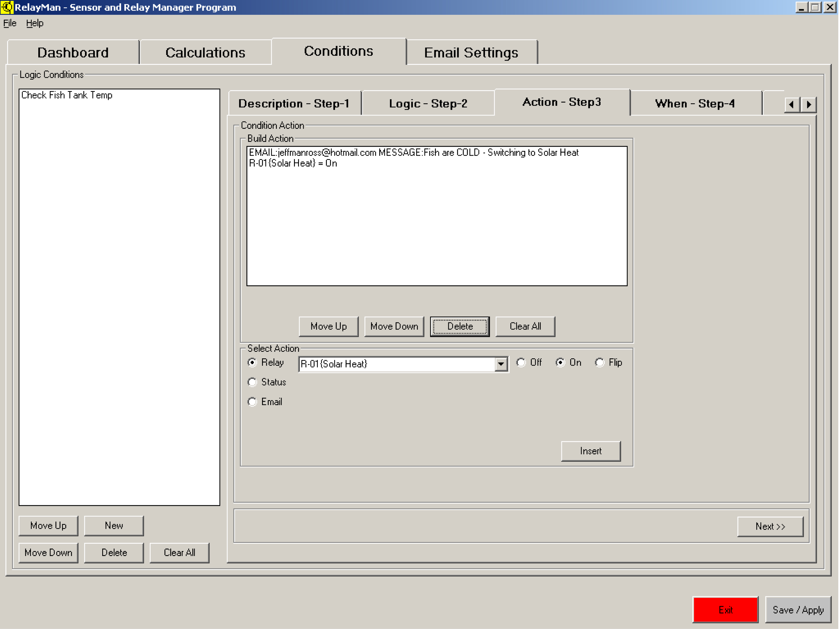Select the Status action type

click(x=253, y=382)
